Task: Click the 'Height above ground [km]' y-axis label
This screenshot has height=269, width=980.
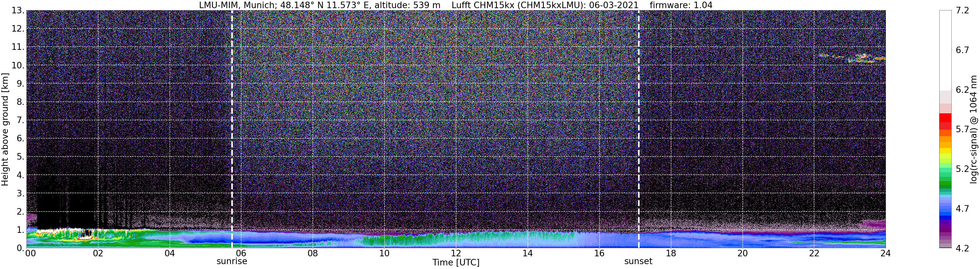Action: pos(5,129)
